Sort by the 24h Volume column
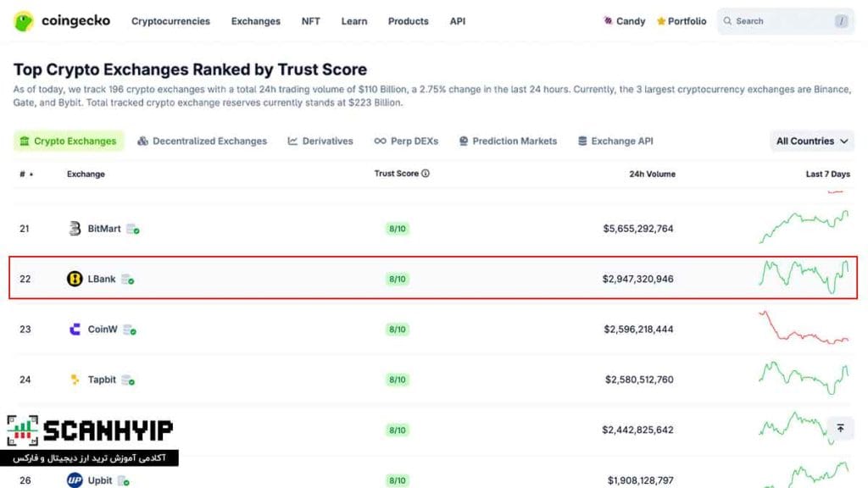The image size is (868, 488). point(652,174)
